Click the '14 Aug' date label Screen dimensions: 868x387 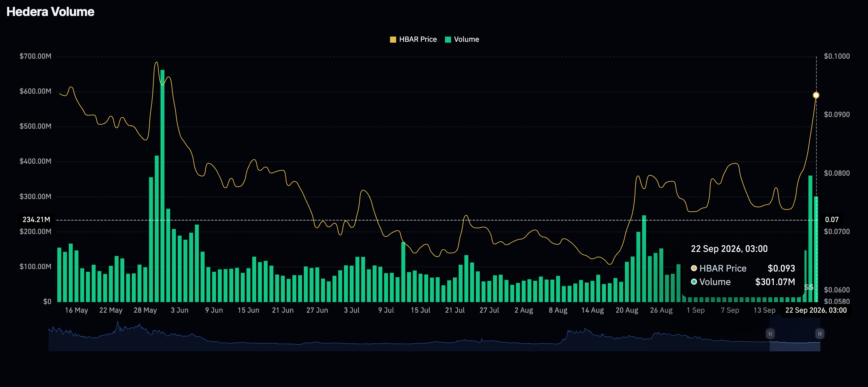point(592,311)
